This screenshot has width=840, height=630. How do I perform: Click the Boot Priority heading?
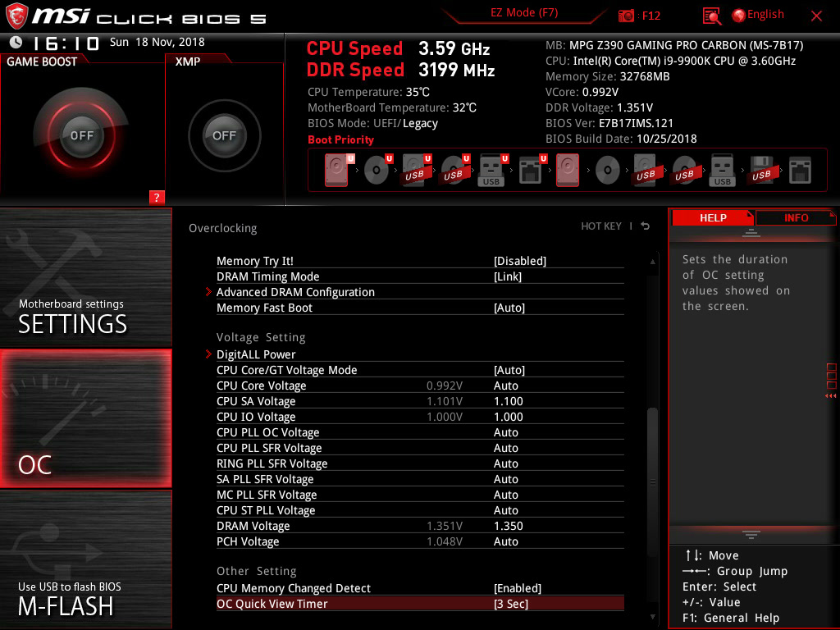pos(340,139)
